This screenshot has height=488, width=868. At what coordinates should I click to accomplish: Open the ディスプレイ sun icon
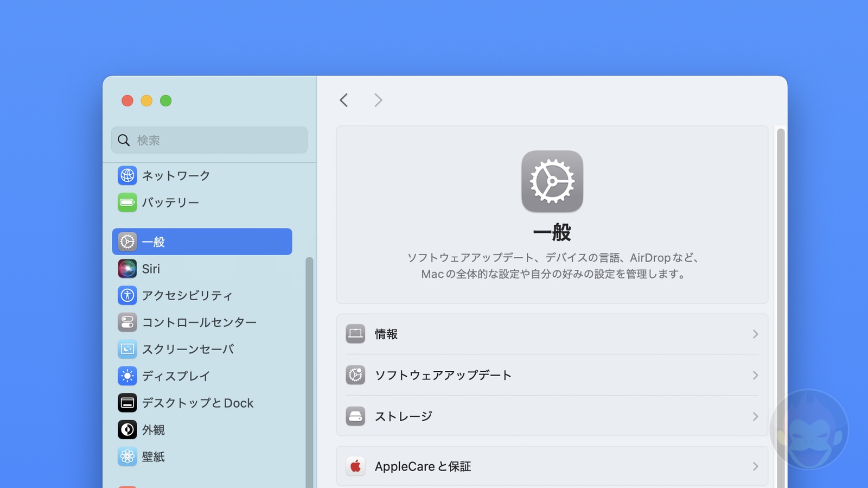tap(127, 376)
